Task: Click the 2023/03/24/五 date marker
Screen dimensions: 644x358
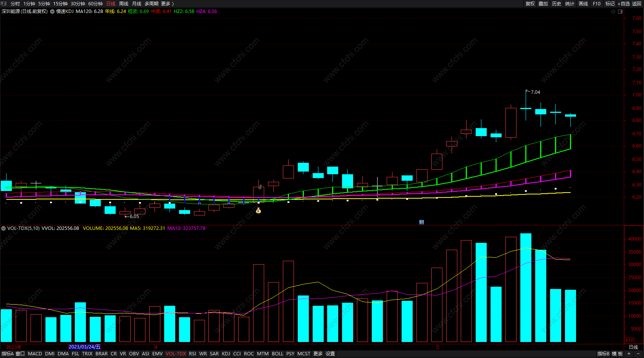Action: pyautogui.click(x=85, y=347)
